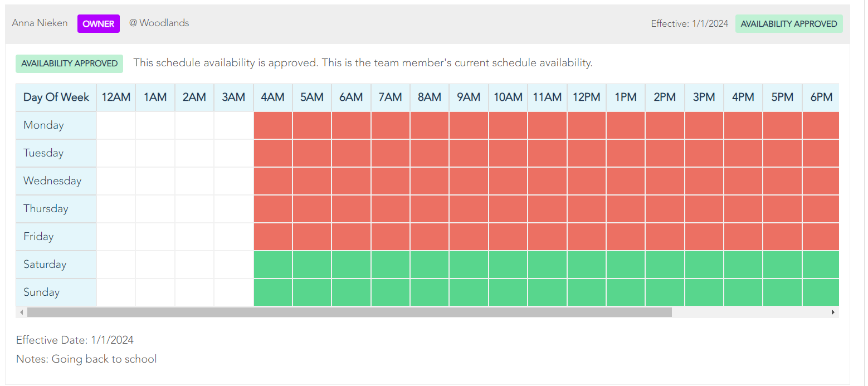This screenshot has height=386, width=868.
Task: Select the Monday 4AM red cell
Action: pyautogui.click(x=273, y=125)
